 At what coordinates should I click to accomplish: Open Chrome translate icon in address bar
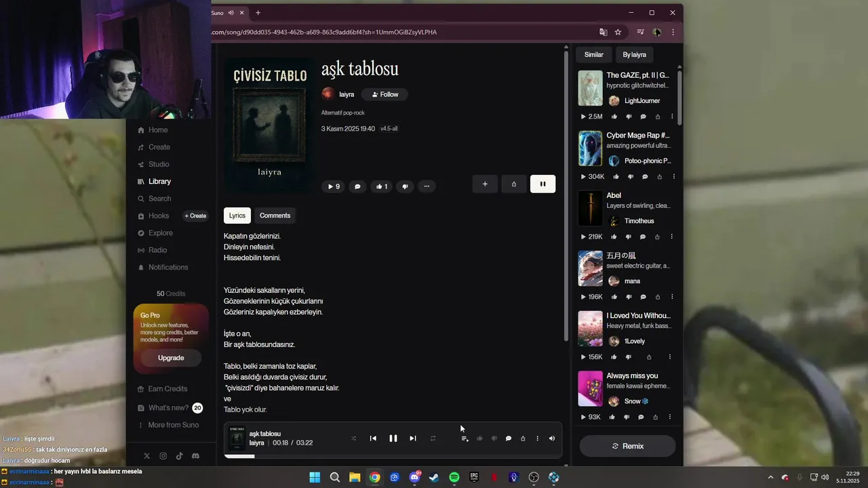603,32
